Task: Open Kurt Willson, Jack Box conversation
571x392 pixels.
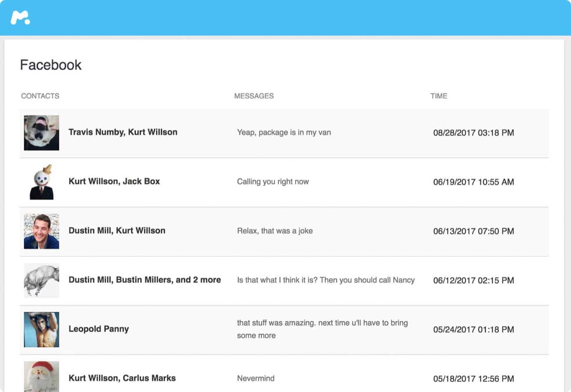Action: [114, 181]
